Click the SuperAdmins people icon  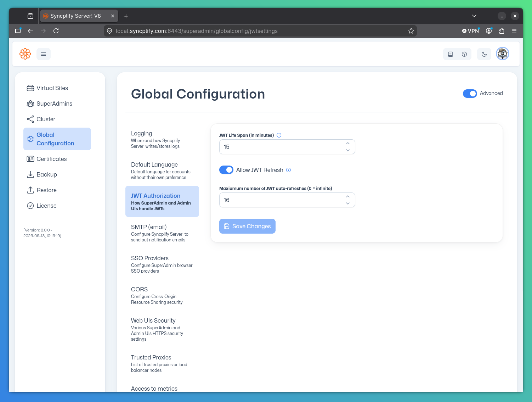click(x=30, y=104)
